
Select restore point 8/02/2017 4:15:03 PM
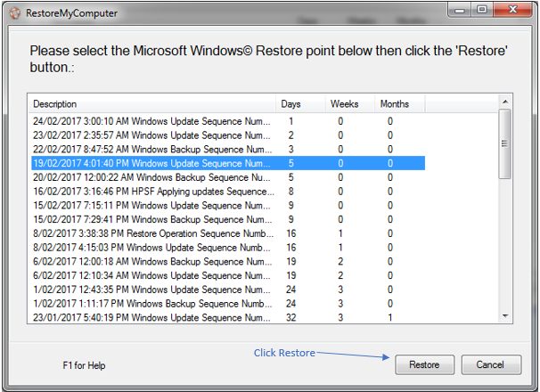(228, 248)
